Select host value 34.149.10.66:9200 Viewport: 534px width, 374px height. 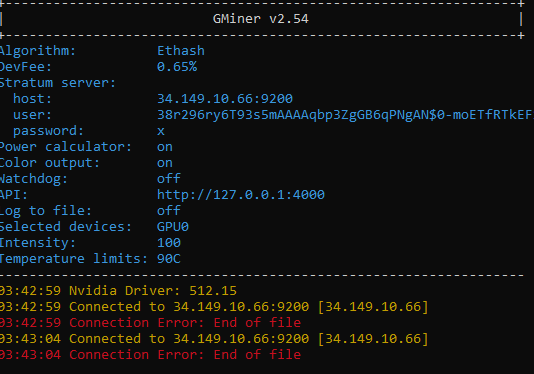click(225, 99)
